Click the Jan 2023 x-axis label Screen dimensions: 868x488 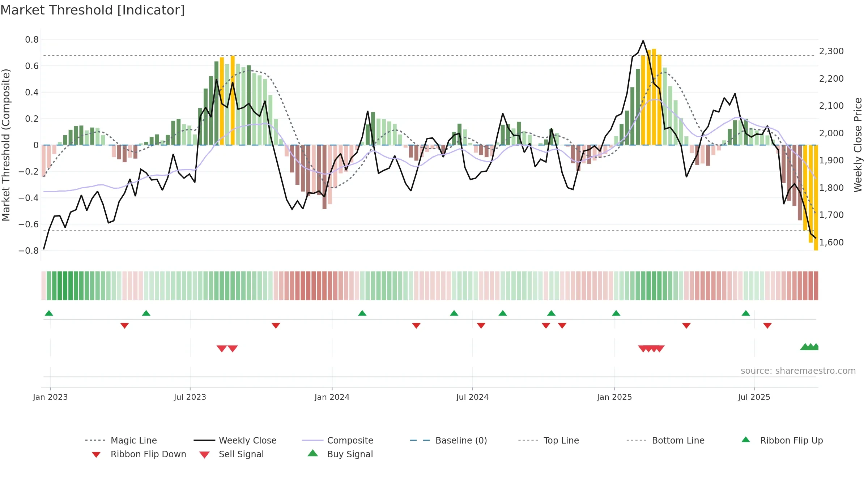coord(50,397)
